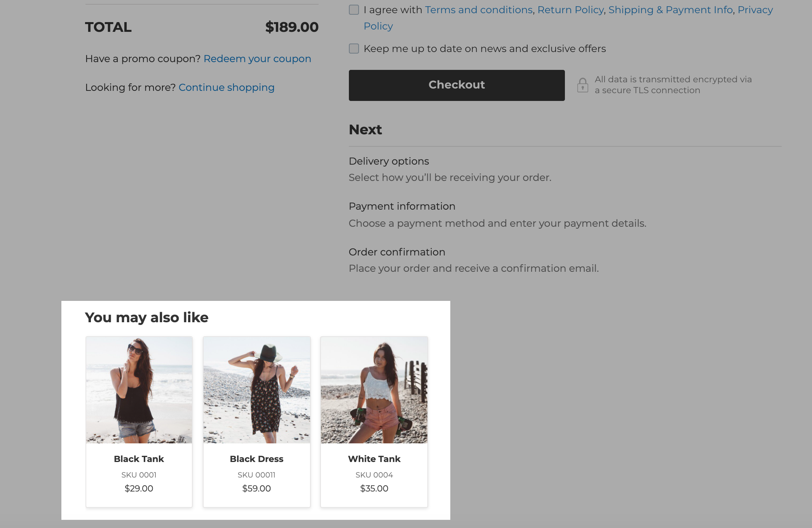The height and width of the screenshot is (528, 812).
Task: Click the $29.00 price under Black Tank
Action: pos(139,488)
